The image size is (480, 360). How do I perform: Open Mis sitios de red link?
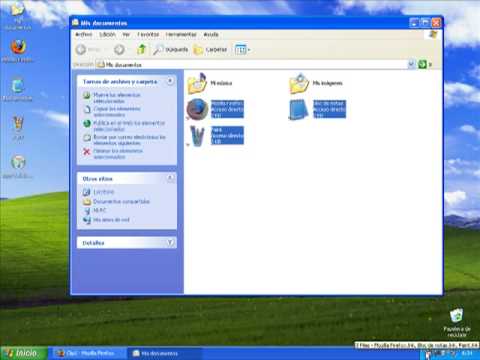(111, 220)
